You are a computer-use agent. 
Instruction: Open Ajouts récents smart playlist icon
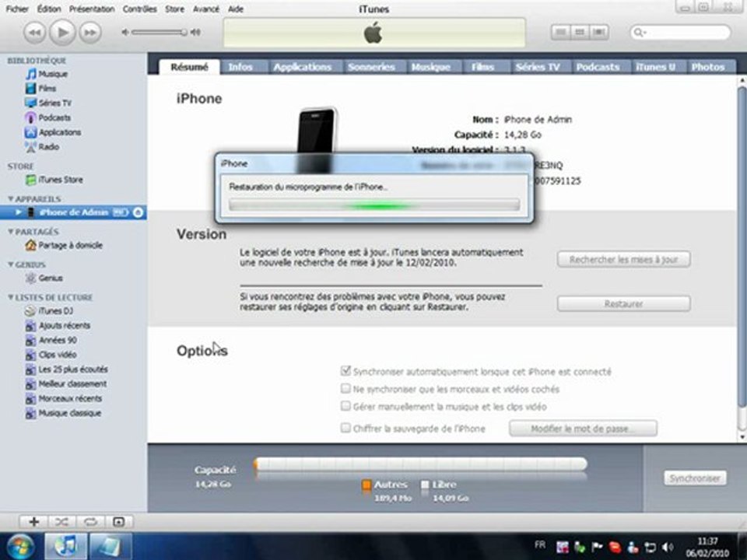coord(31,326)
